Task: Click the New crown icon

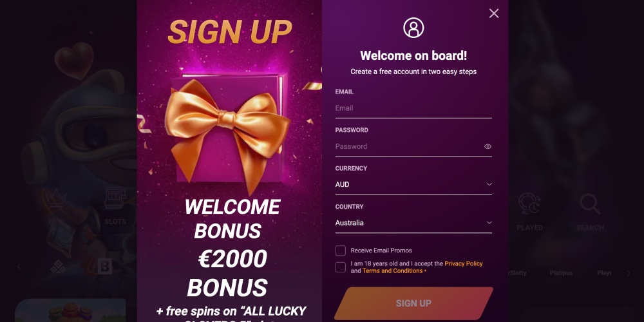Action: (56, 199)
